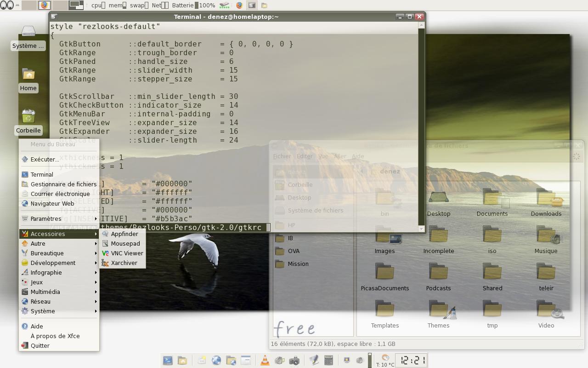Viewport: 588px width, 368px height.
Task: Click the camera launcher in bottom panel
Action: [x=294, y=361]
